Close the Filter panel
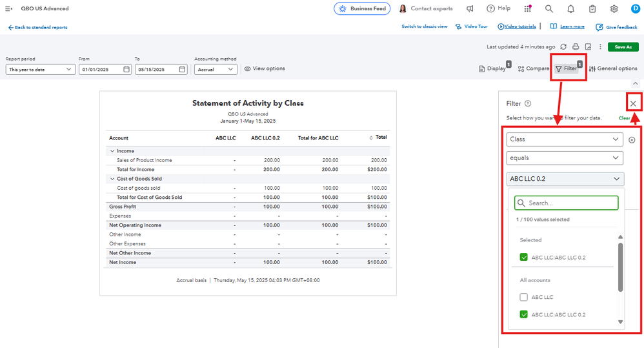The image size is (644, 348). [633, 104]
